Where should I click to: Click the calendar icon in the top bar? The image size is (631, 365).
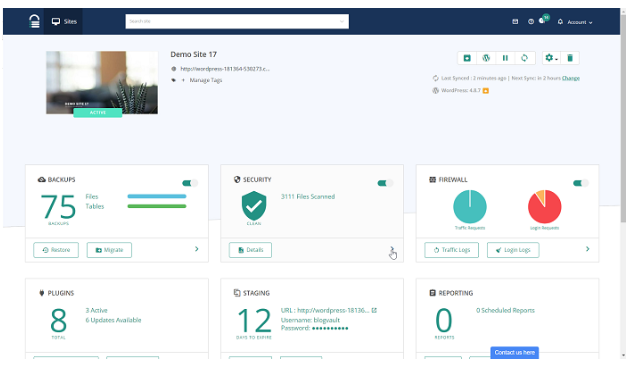click(515, 22)
